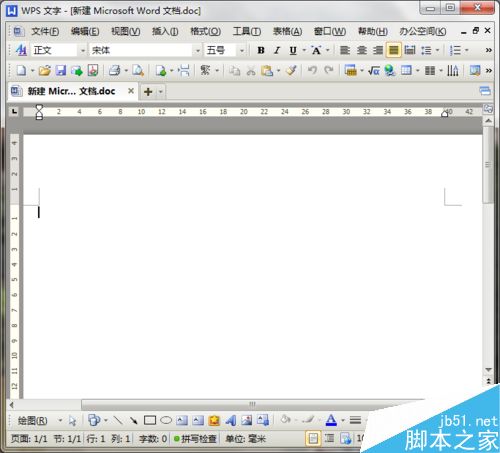Expand the new tab dropdown arrow beside plus

tap(160, 91)
